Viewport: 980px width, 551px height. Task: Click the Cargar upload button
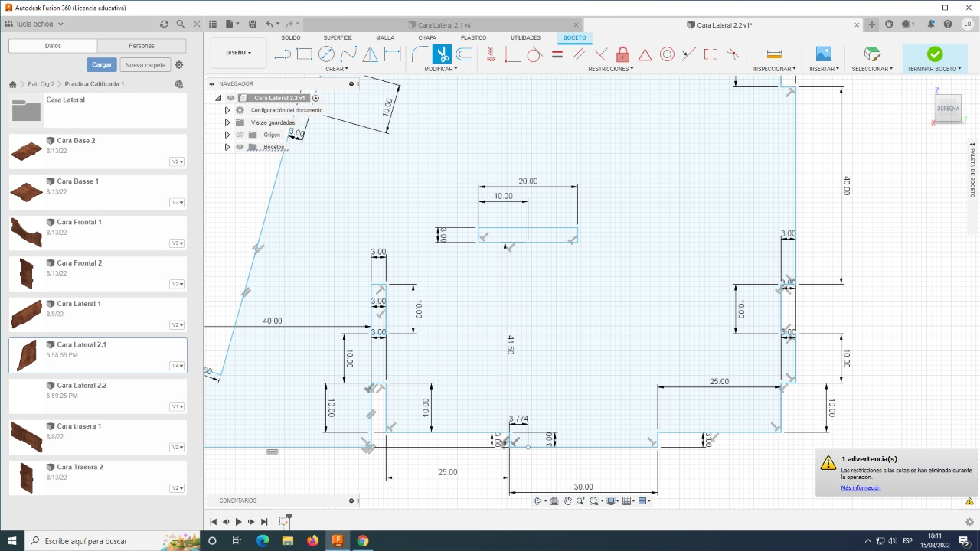(102, 65)
